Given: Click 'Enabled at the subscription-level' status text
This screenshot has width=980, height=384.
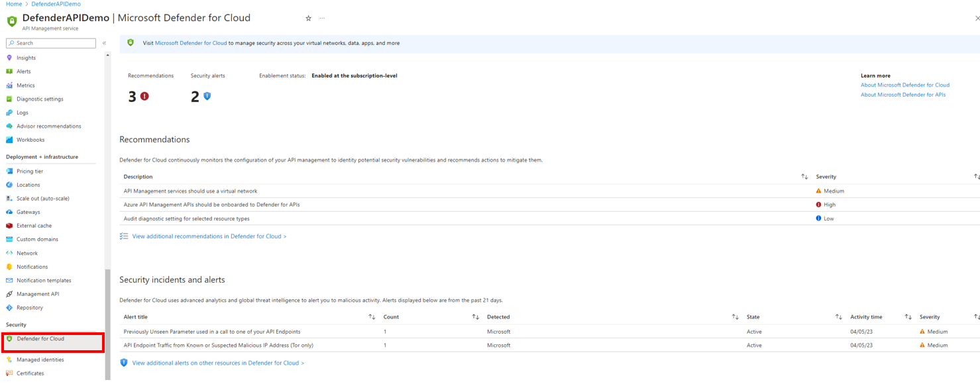Looking at the screenshot, I should (354, 75).
